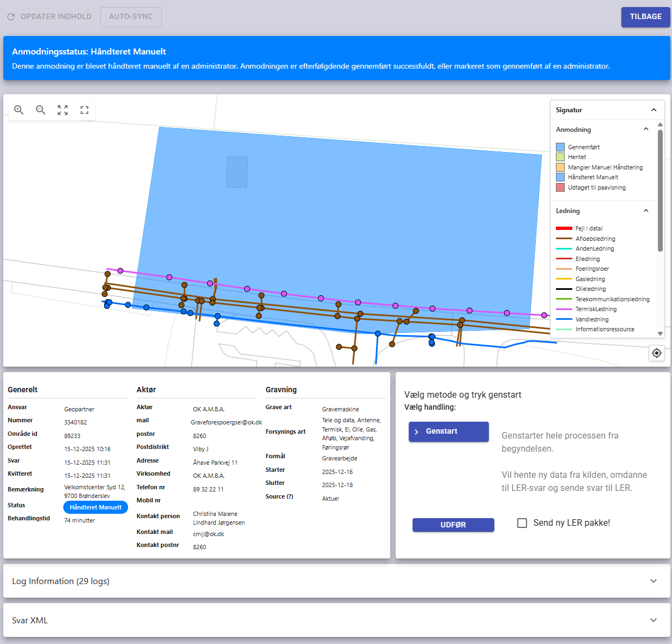This screenshot has width=672, height=644.
Task: Toggle fullscreen map view
Action: [x=84, y=110]
